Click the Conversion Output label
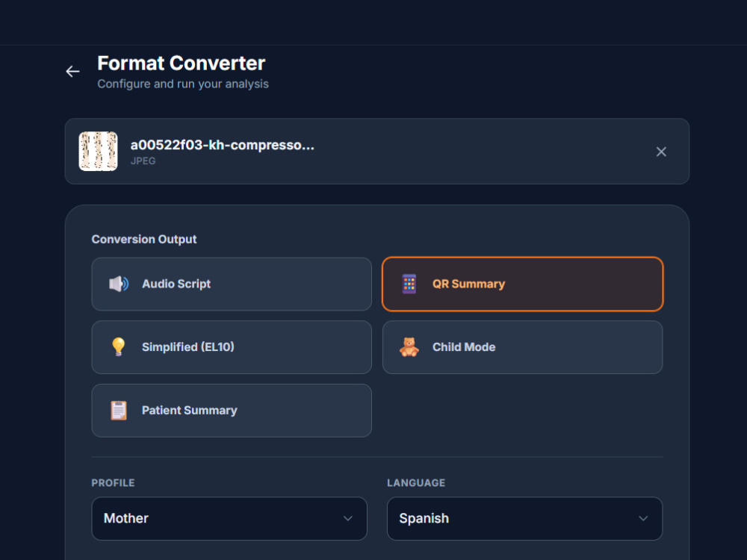 (144, 239)
